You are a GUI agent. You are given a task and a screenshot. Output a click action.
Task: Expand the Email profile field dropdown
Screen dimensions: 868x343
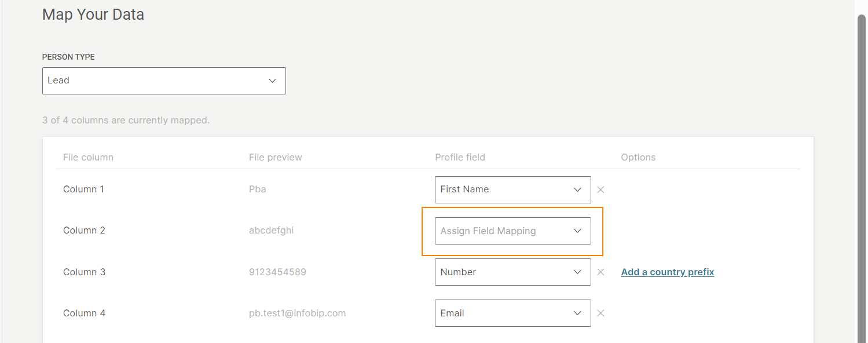point(512,313)
